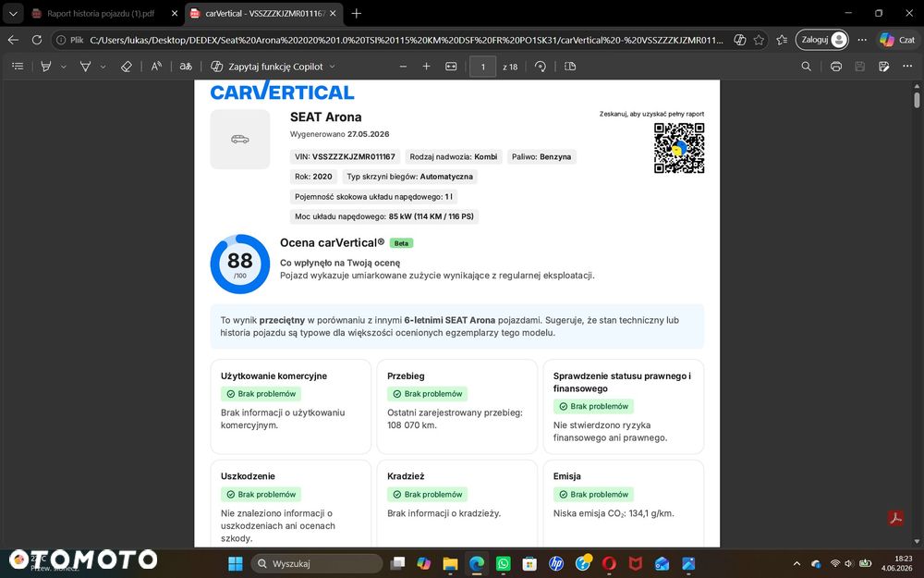924x578 pixels.
Task: Click the VIN VSSZZZKJZMR011167 tag
Action: point(346,157)
